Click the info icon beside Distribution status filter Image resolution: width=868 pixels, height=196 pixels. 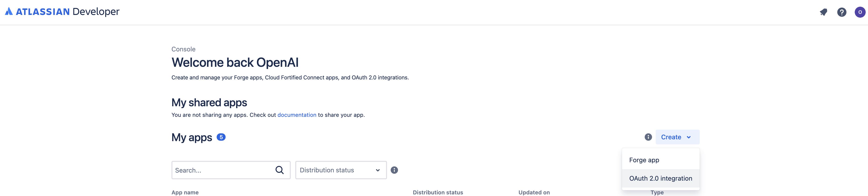[395, 170]
